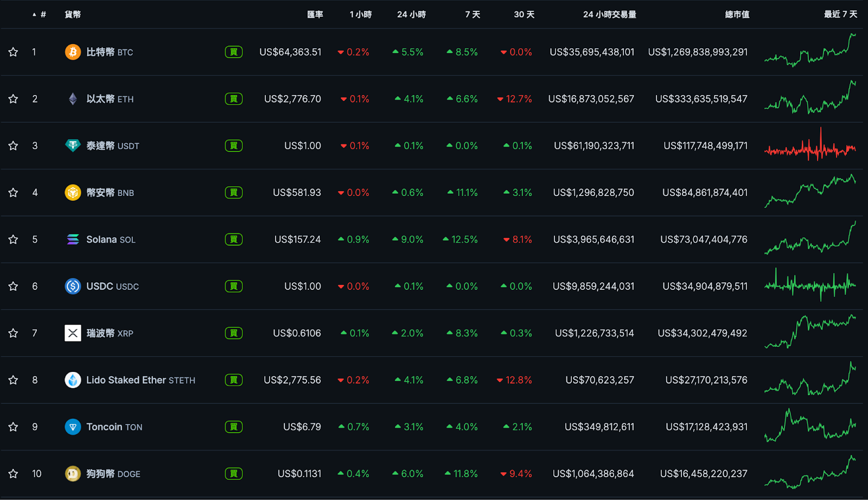Open 以太幣 ETH coin page
The image size is (868, 500).
click(110, 99)
